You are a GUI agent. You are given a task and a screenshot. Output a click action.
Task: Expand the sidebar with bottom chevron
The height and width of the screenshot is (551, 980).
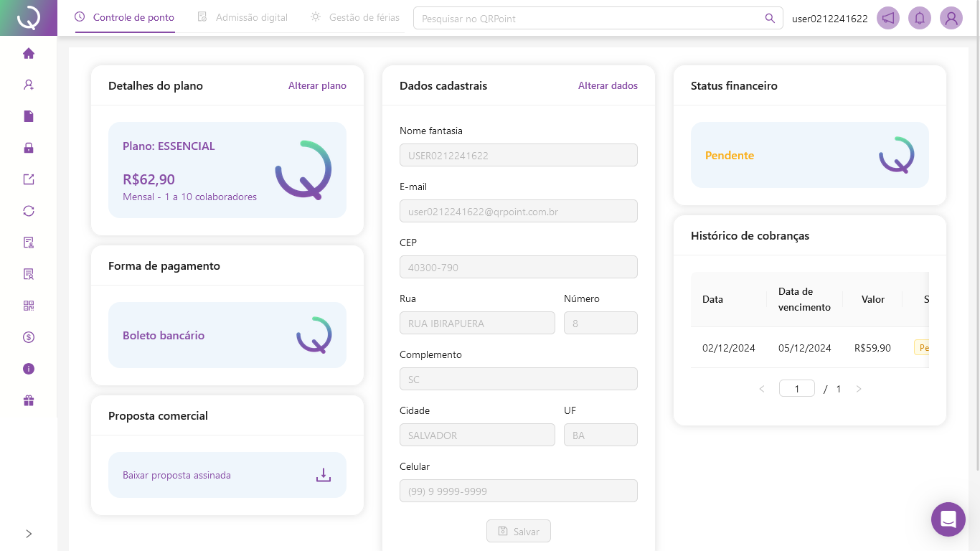tap(29, 534)
